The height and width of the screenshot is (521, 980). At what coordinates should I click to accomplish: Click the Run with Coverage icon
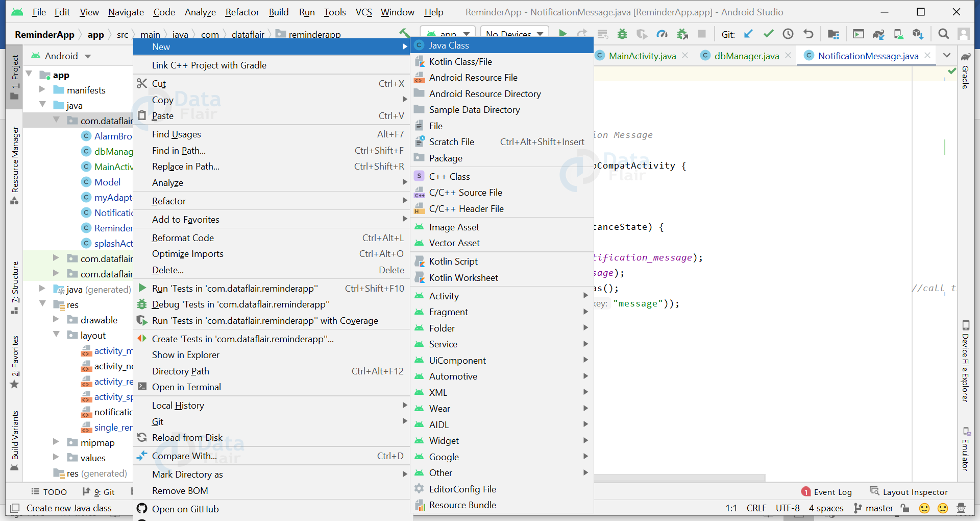coord(642,34)
